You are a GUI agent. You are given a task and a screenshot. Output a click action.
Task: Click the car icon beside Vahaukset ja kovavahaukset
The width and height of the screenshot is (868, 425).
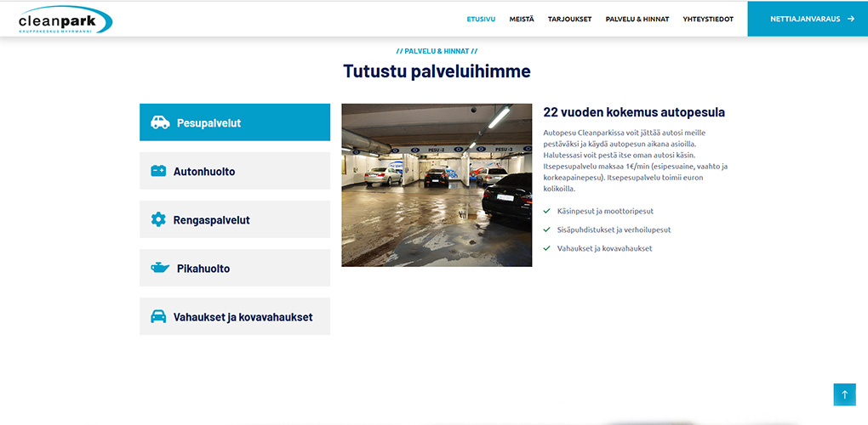click(158, 316)
